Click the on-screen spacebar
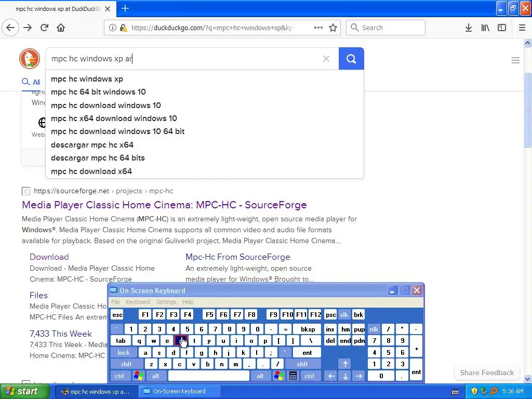Image resolution: width=532 pixels, height=399 pixels. (209, 376)
